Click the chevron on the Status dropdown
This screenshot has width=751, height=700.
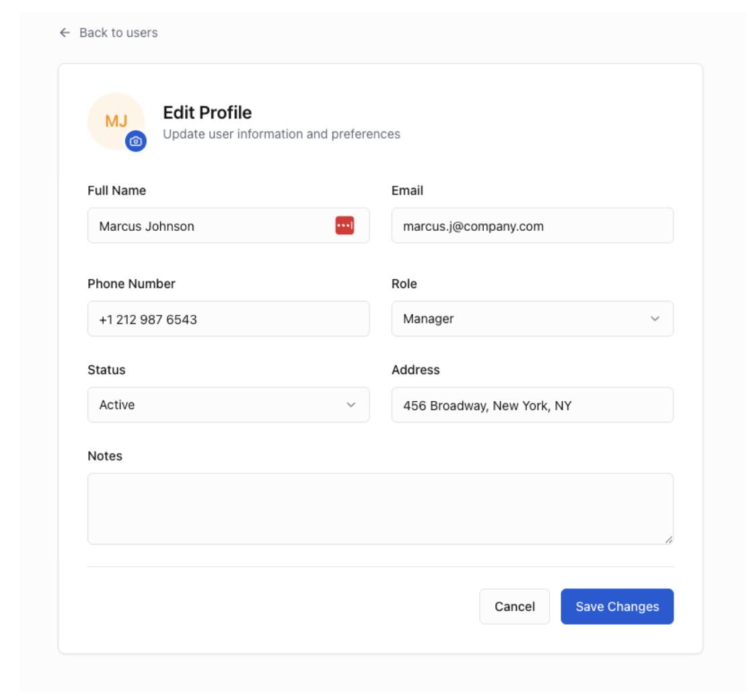point(352,405)
